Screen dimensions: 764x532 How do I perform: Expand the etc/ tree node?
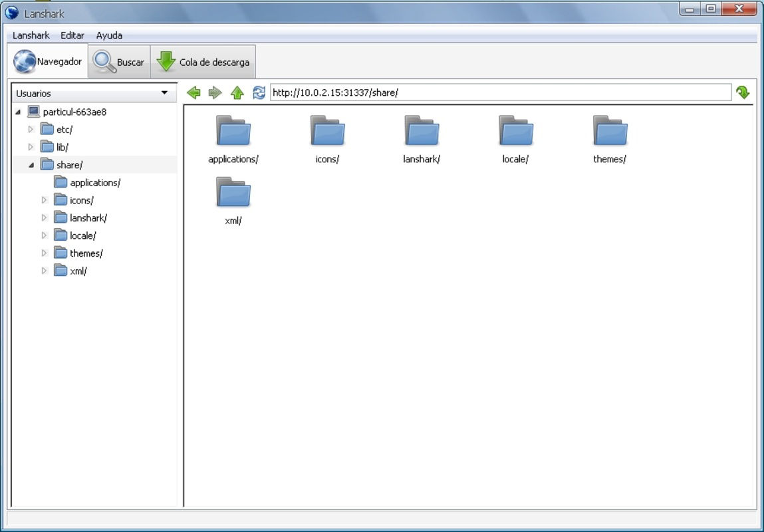pyautogui.click(x=31, y=130)
